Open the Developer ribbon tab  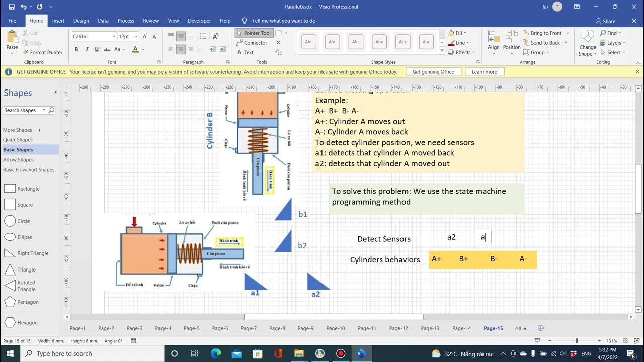199,21
